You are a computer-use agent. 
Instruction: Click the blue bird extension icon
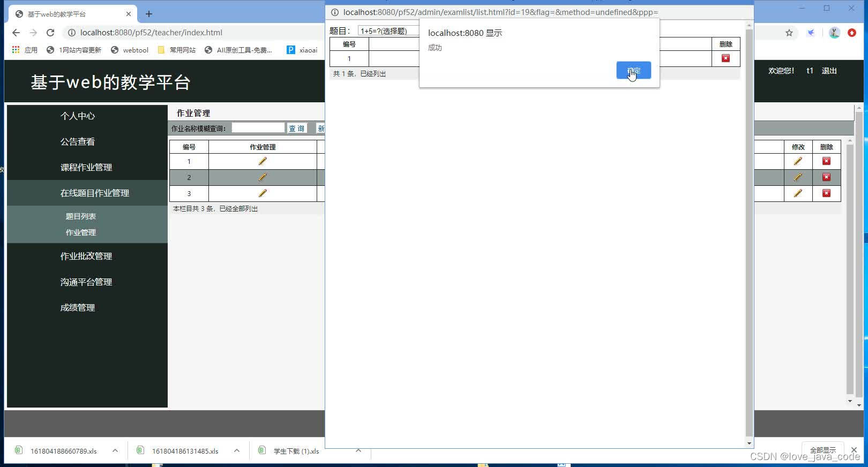tap(811, 33)
